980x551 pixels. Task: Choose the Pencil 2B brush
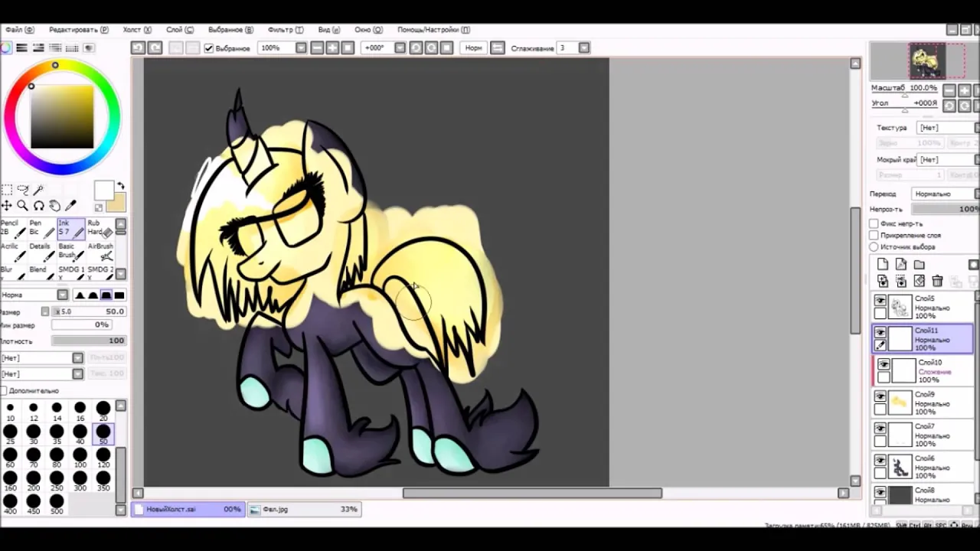(12, 228)
